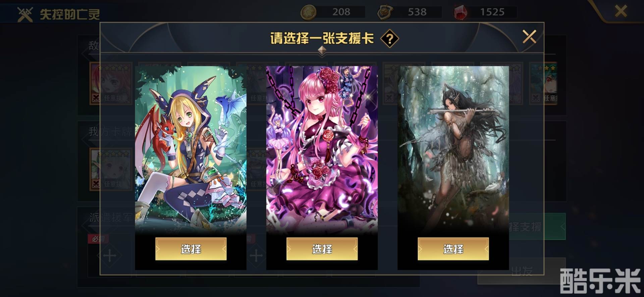Click the diamond marker under the title
The image size is (644, 297).
click(322, 50)
